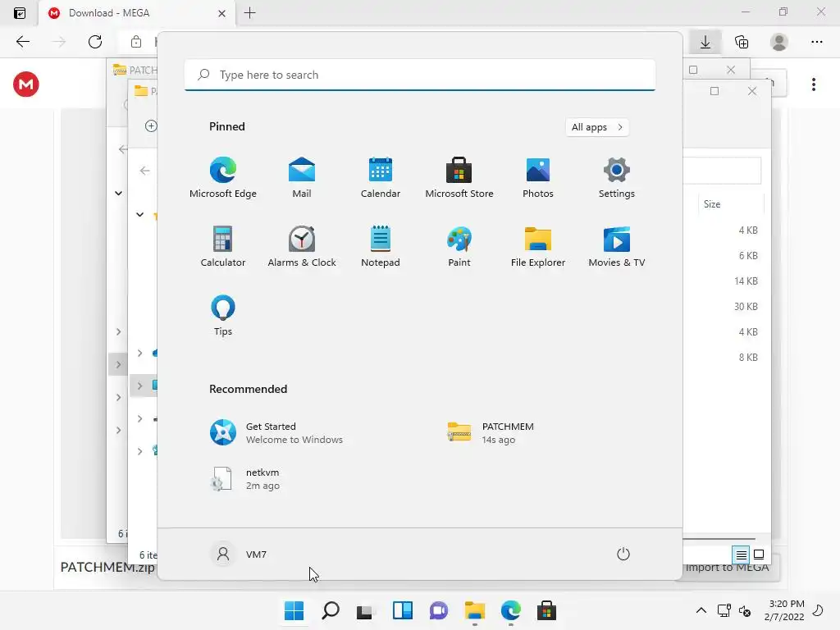
Task: Show hidden system tray icons
Action: 701,610
